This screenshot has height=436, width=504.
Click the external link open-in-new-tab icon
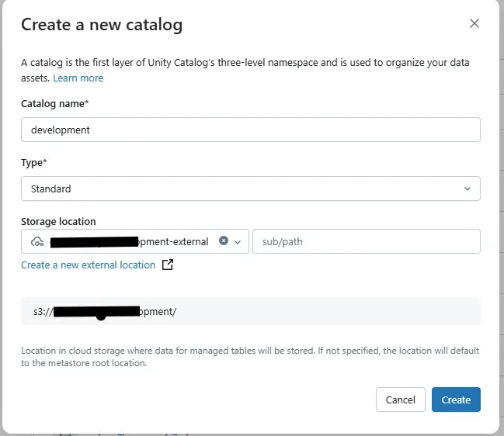[x=167, y=265]
